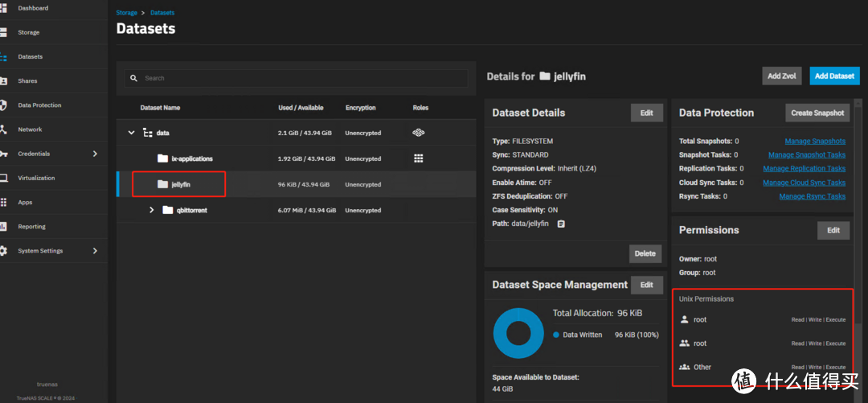868x403 pixels.
Task: Click the Data Protection shield icon
Action: tap(3, 105)
